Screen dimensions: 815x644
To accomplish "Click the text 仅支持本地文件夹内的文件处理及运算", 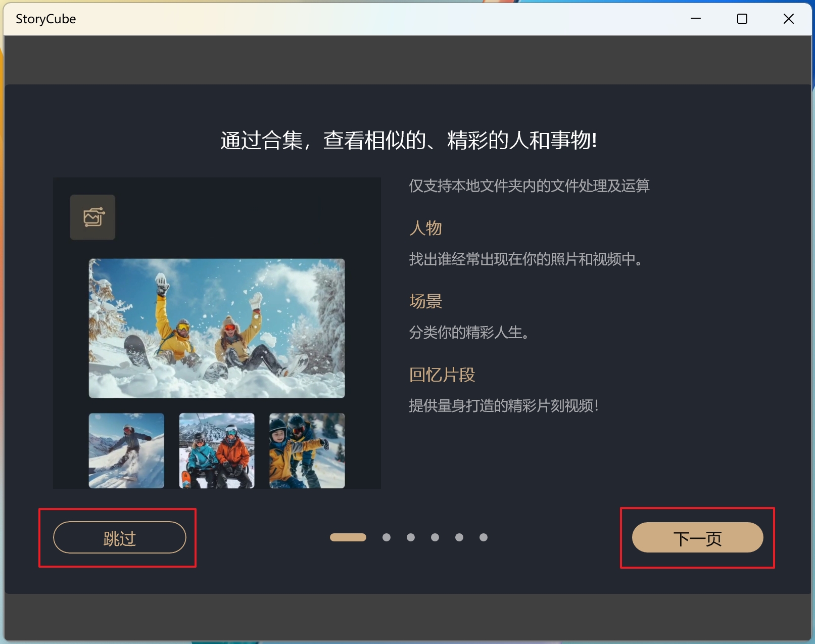I will click(x=529, y=186).
